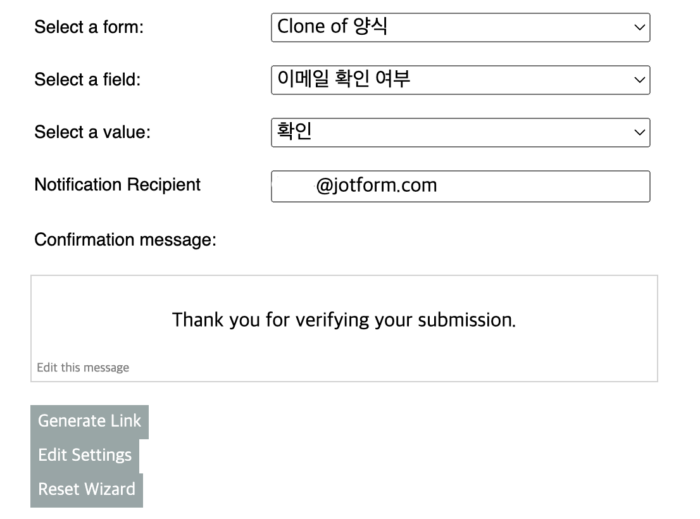The height and width of the screenshot is (519, 700).
Task: Click the chevron arrow on the form dropdown
Action: coord(640,28)
